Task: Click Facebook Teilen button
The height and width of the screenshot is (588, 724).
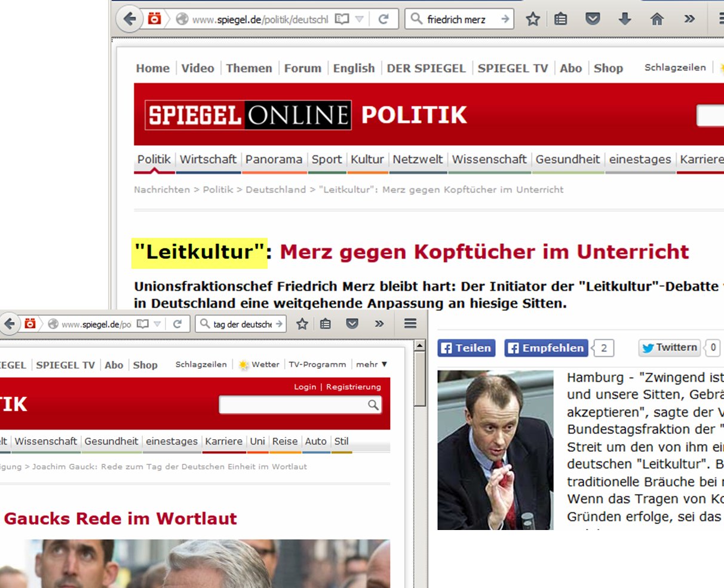Action: (467, 348)
